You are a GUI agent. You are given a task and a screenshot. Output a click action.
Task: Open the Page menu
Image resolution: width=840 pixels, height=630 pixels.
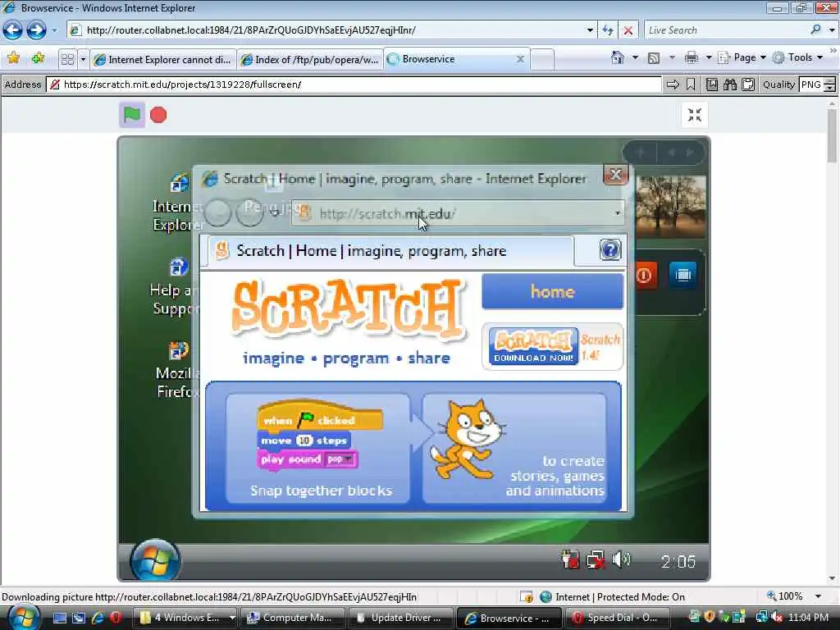[x=742, y=57]
